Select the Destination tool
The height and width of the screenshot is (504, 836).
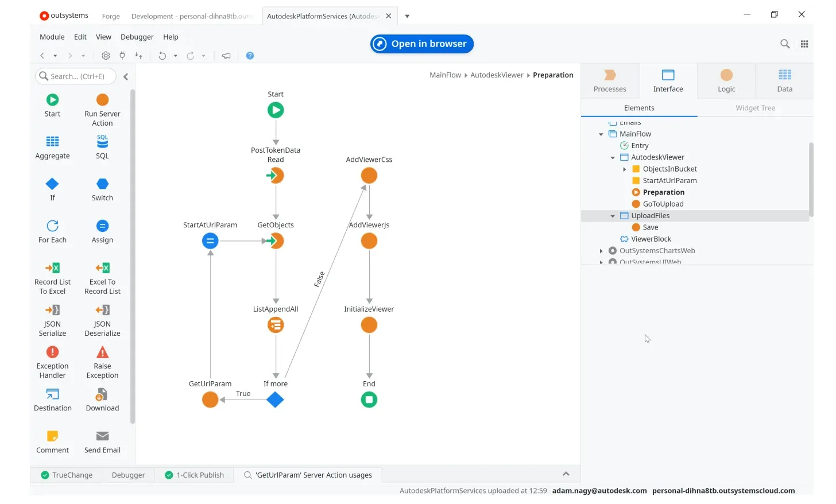(52, 400)
